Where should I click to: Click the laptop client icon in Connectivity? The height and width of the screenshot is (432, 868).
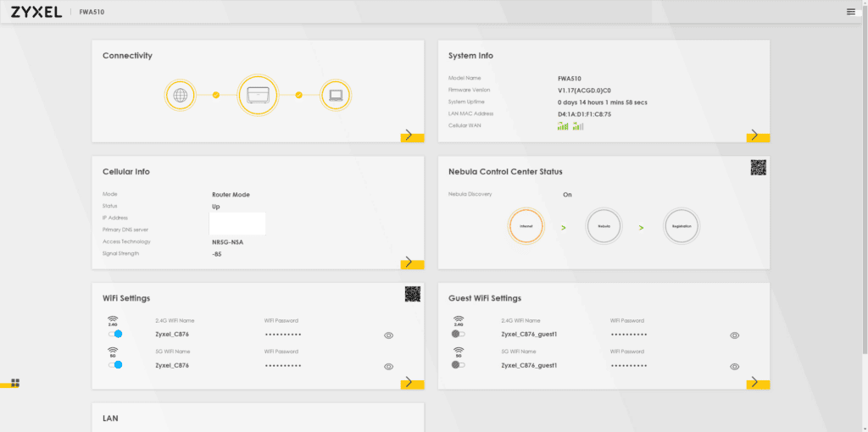click(x=335, y=95)
